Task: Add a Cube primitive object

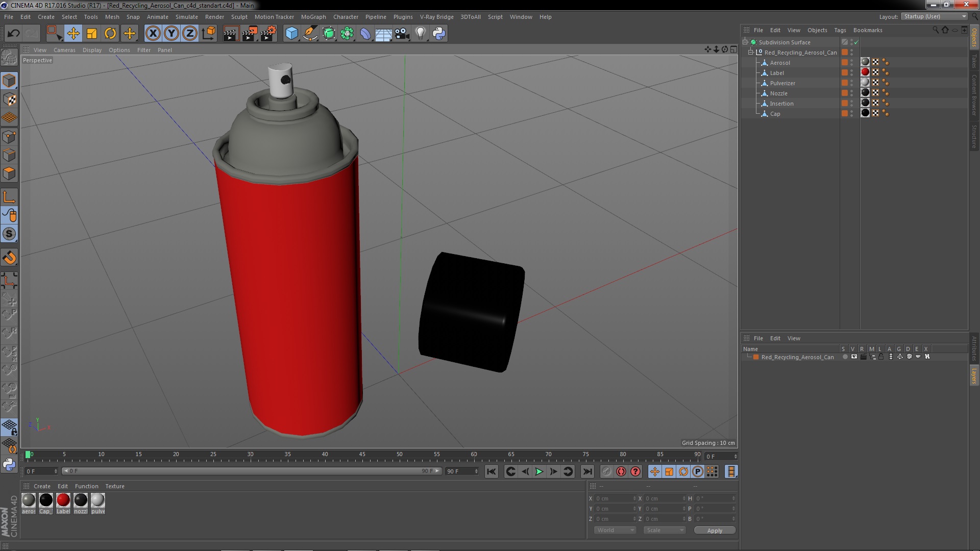Action: 291,34
